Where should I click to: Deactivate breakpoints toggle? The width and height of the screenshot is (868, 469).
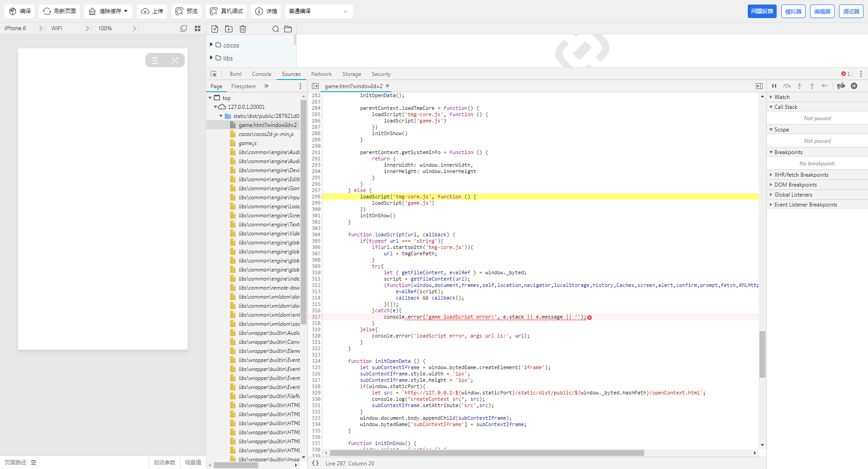click(841, 86)
